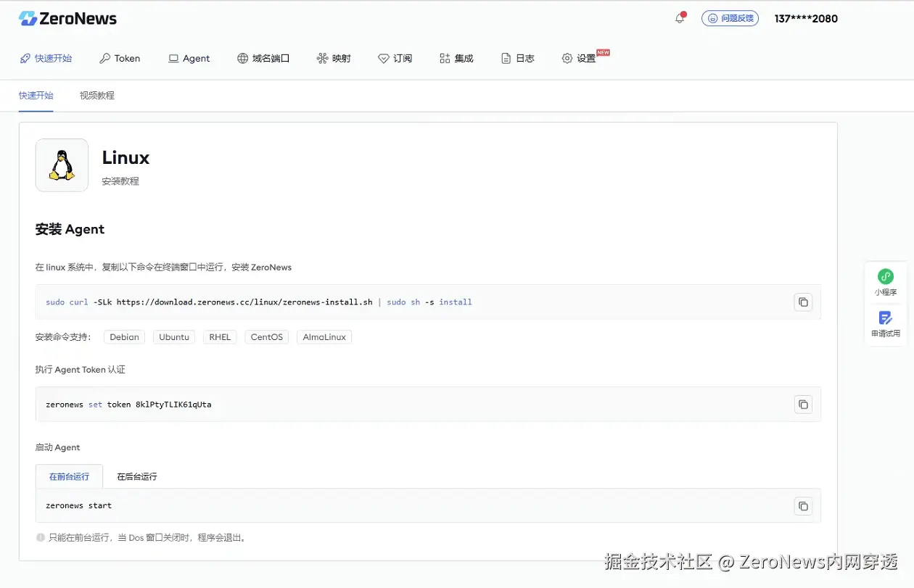
Task: Click the 安装教程 subtitle
Action: pyautogui.click(x=120, y=181)
